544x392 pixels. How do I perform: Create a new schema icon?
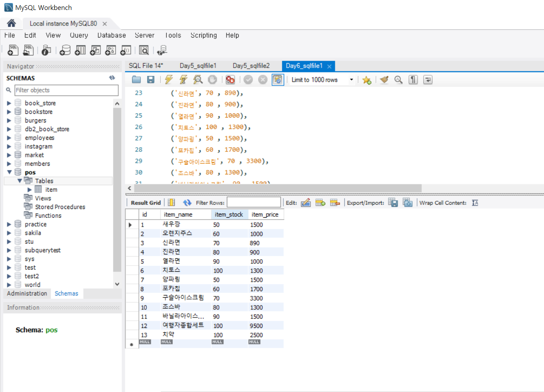(x=65, y=50)
